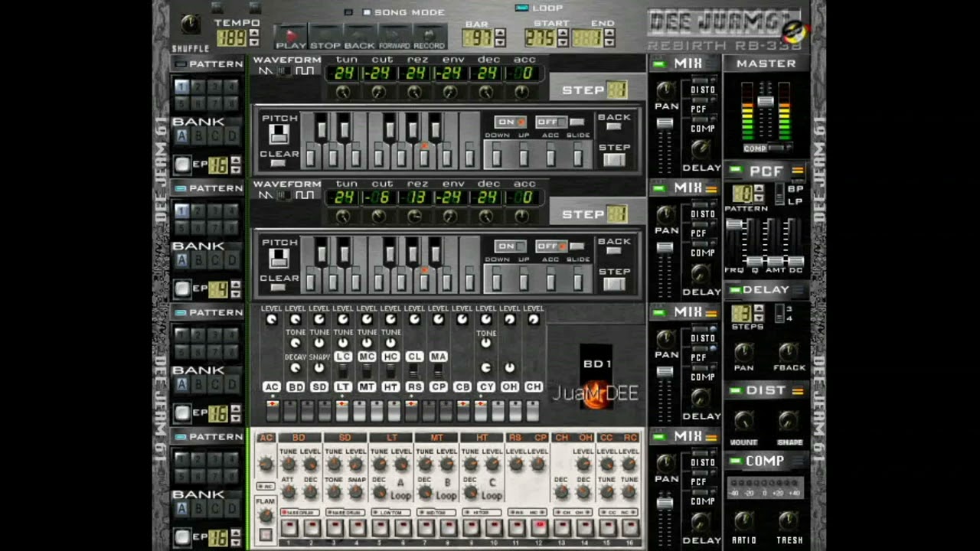Image resolution: width=980 pixels, height=551 pixels.
Task: Toggle ON switch on first synth sequencer
Action: tap(510, 122)
